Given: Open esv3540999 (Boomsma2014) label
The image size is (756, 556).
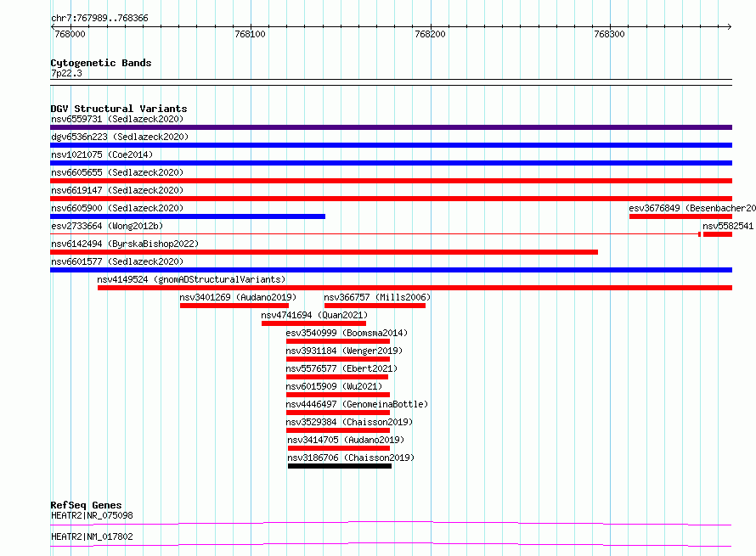Looking at the screenshot, I should (x=347, y=333).
